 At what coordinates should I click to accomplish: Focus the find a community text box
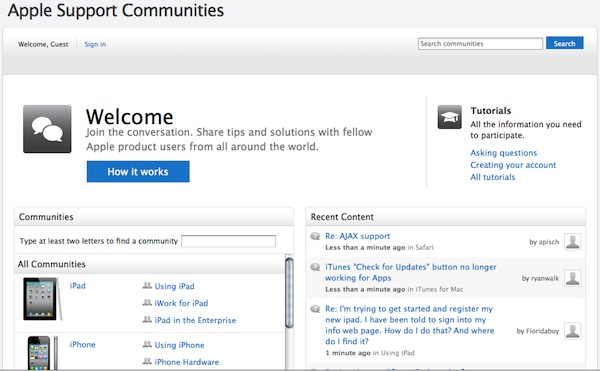[228, 241]
